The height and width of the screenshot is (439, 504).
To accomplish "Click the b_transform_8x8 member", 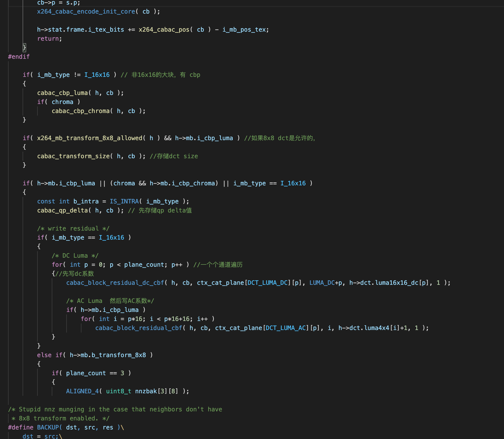I will click(x=119, y=355).
